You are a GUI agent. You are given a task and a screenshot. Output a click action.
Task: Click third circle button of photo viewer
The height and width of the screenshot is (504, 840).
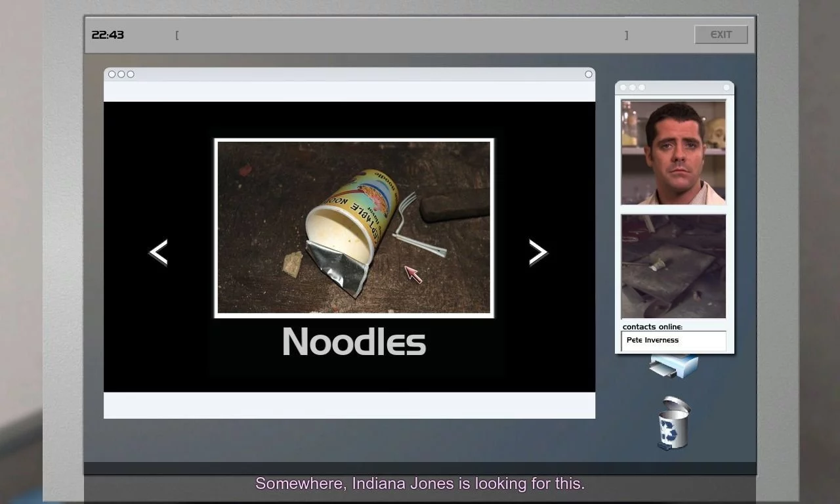pos(131,74)
